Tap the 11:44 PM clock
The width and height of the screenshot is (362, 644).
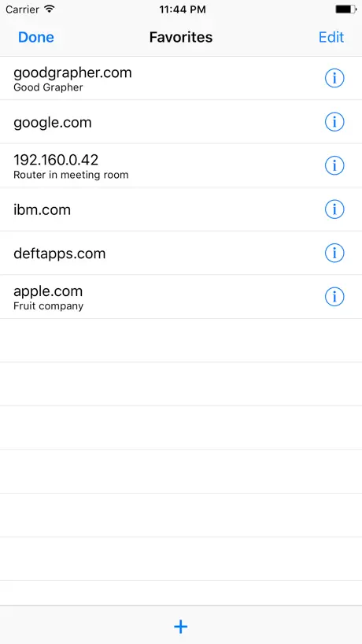(183, 9)
